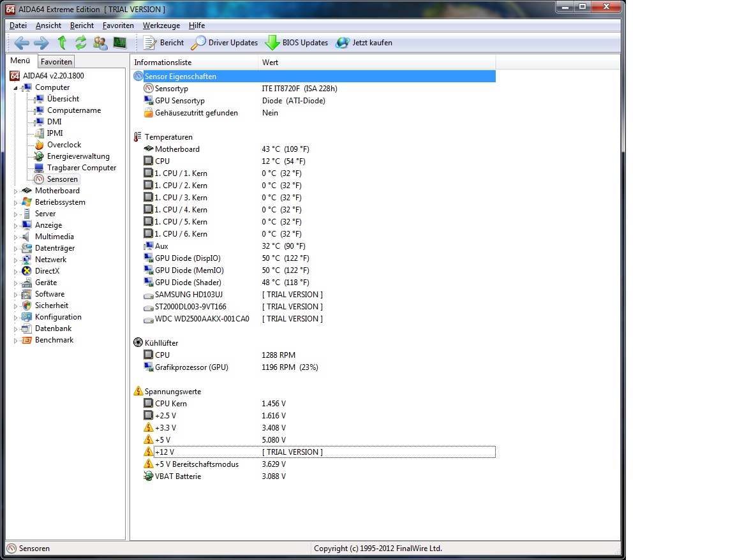Select the ST2000DL003-9VT166 row
The width and height of the screenshot is (735, 560).
click(x=314, y=307)
